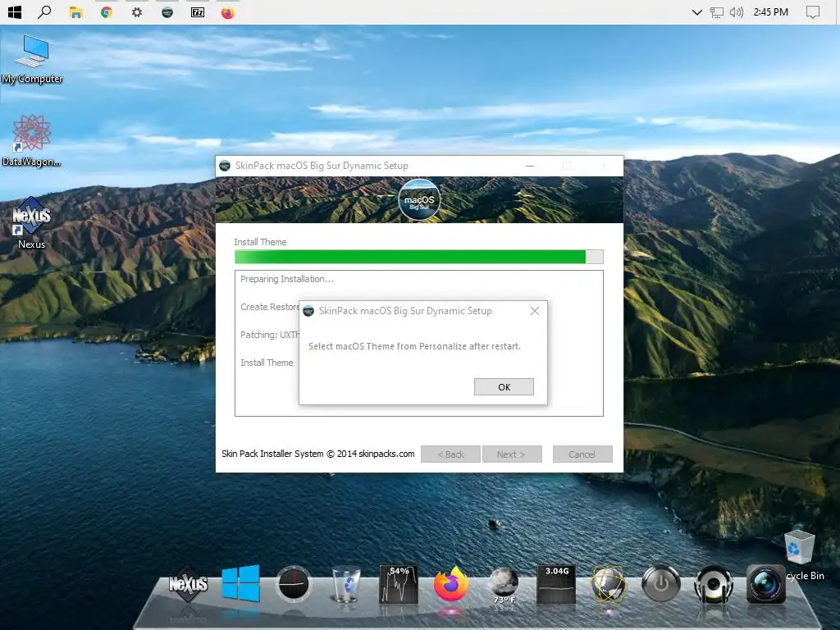Select the My Computer desktop icon
This screenshot has width=840, height=630.
point(32,59)
